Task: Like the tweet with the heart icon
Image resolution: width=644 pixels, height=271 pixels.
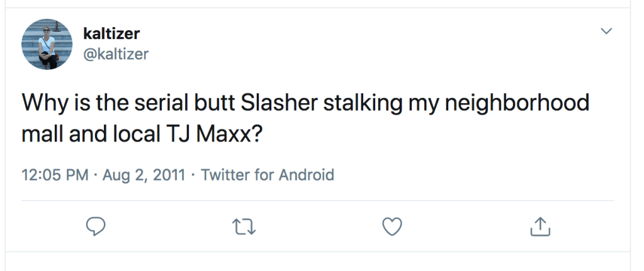Action: pyautogui.click(x=392, y=227)
